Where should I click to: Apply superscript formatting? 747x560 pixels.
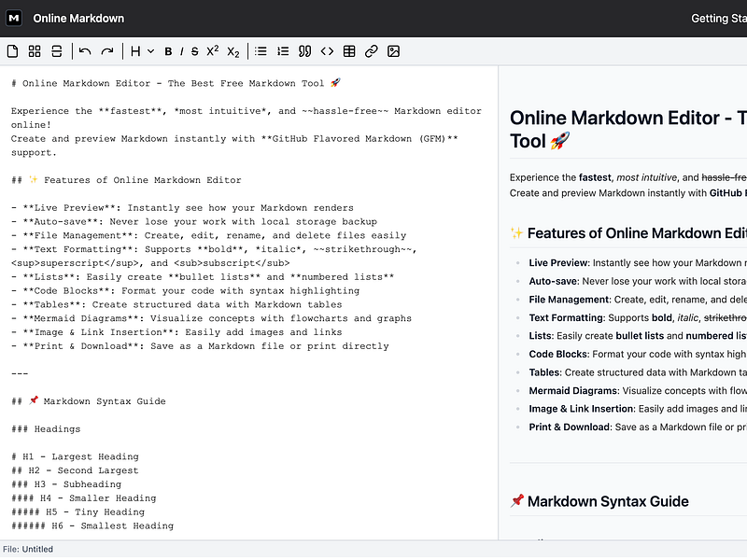click(x=212, y=51)
